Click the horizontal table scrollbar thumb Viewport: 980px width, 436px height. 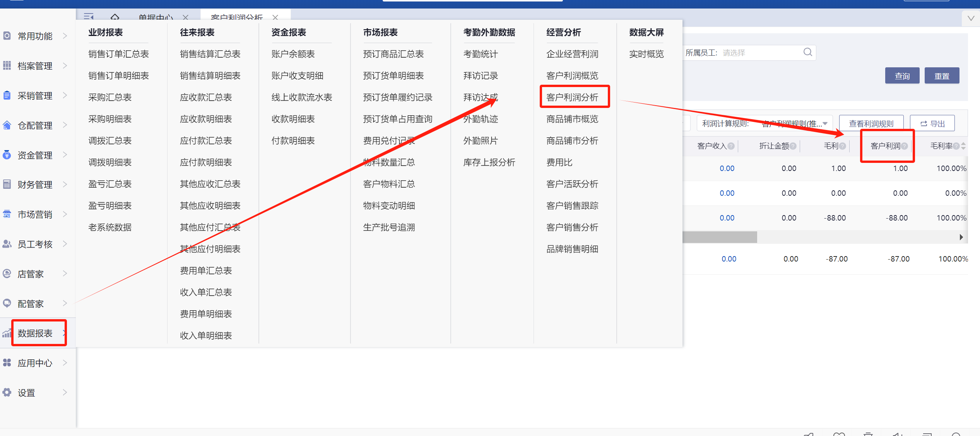click(720, 237)
